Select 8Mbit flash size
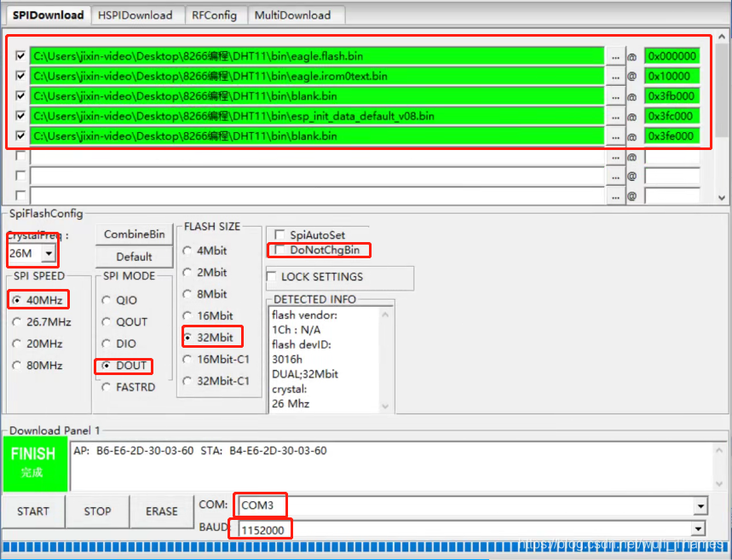The height and width of the screenshot is (560, 732). [x=205, y=294]
